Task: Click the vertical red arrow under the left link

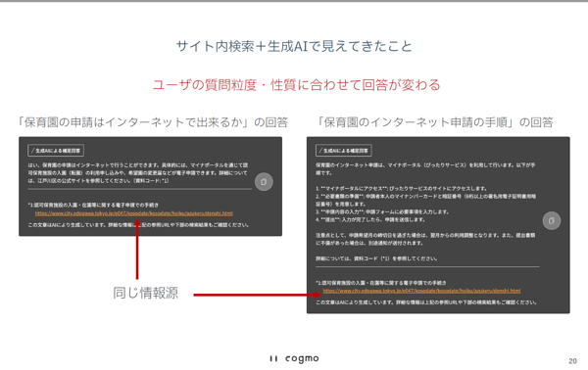Action: pos(137,249)
